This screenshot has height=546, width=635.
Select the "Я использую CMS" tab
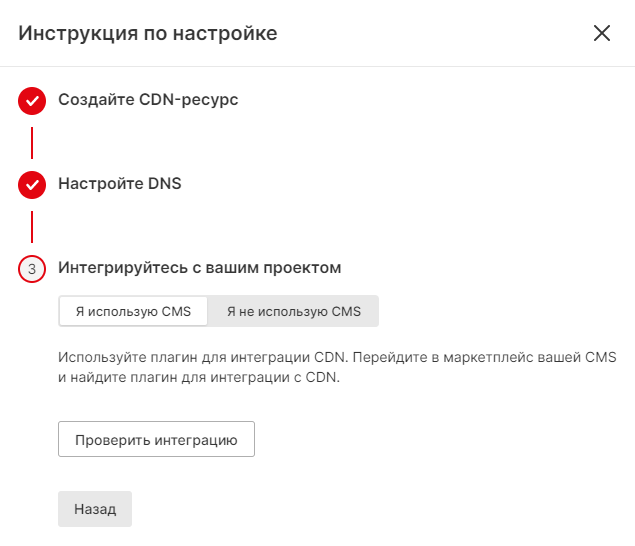tap(133, 311)
